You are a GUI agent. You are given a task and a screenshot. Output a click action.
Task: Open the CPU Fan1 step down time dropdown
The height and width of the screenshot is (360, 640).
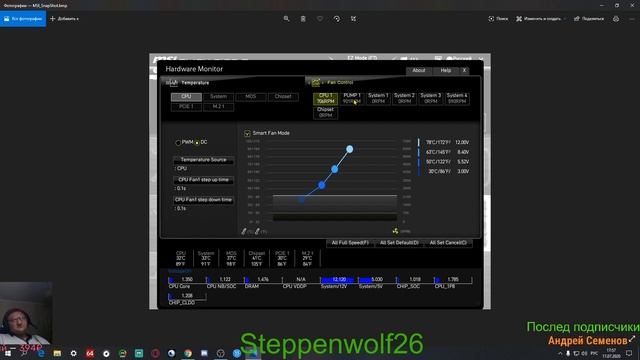203,200
